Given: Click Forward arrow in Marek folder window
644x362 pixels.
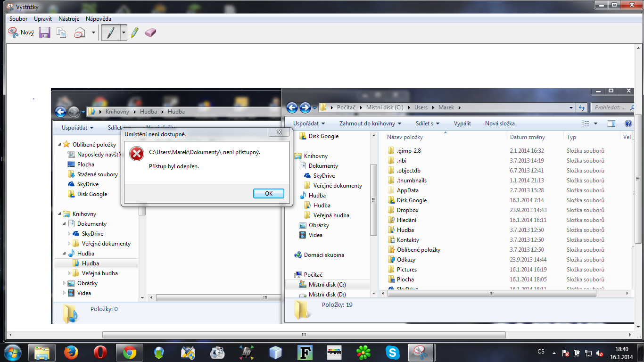Looking at the screenshot, I should [305, 108].
